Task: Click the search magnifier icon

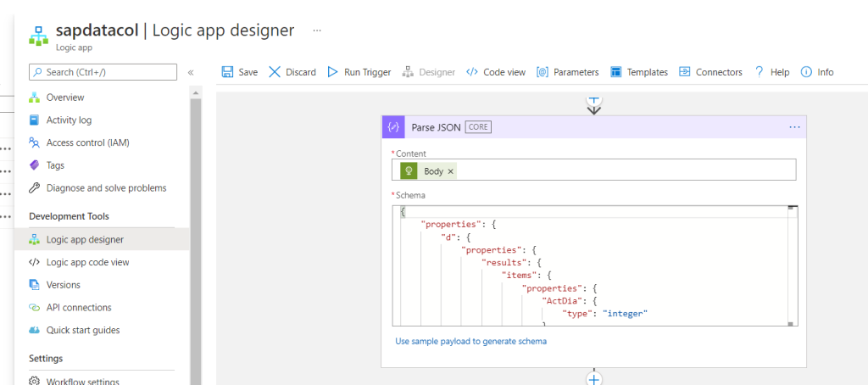Action: pyautogui.click(x=37, y=72)
